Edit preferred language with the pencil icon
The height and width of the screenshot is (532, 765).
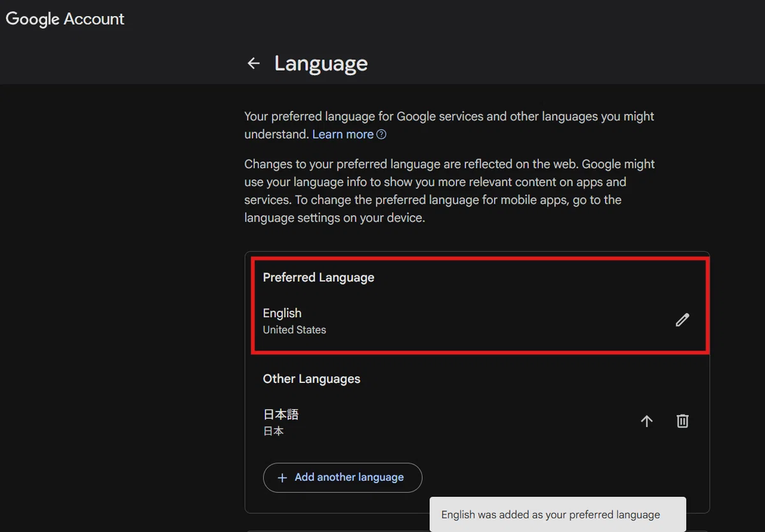(x=682, y=320)
